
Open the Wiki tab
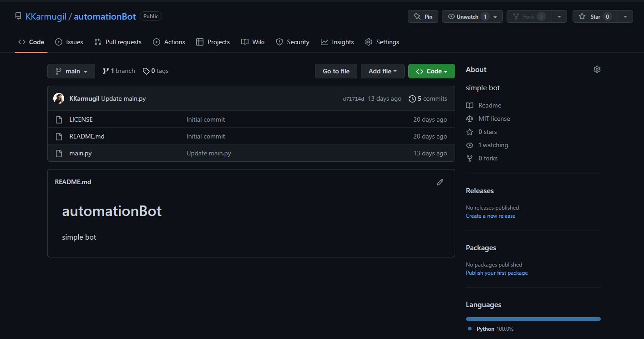click(x=253, y=42)
